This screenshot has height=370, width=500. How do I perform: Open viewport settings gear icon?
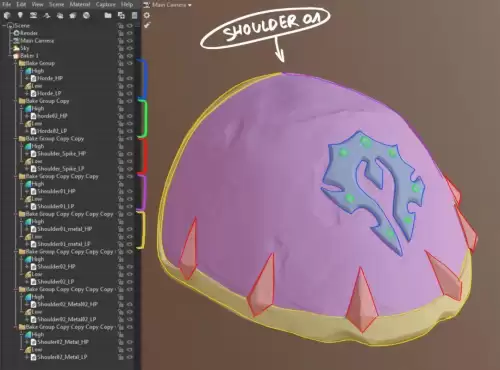(x=147, y=15)
